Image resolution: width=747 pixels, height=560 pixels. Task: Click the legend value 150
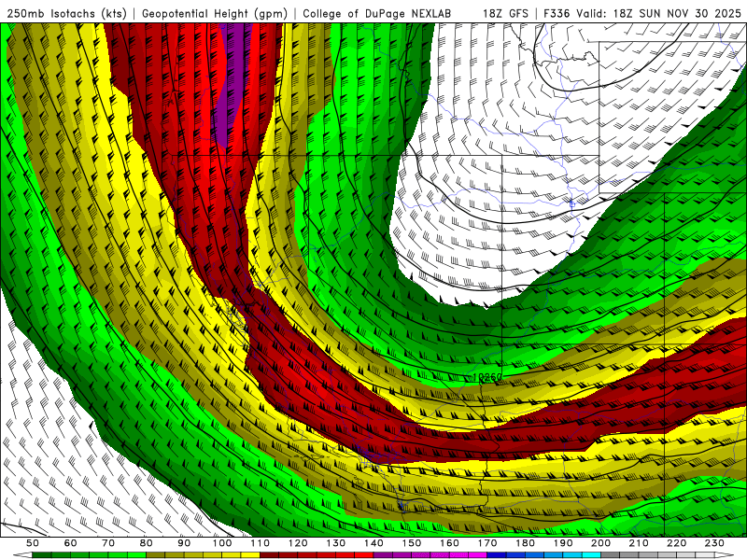click(x=412, y=543)
